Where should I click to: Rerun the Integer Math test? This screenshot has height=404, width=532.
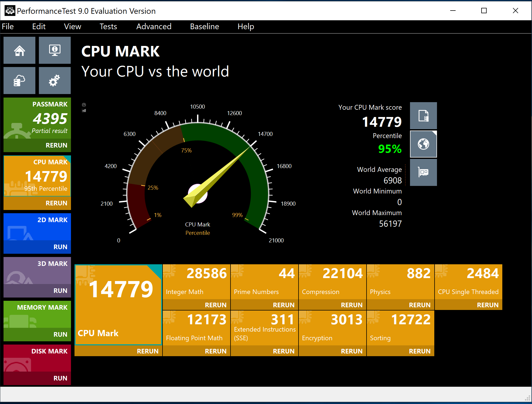coord(215,305)
